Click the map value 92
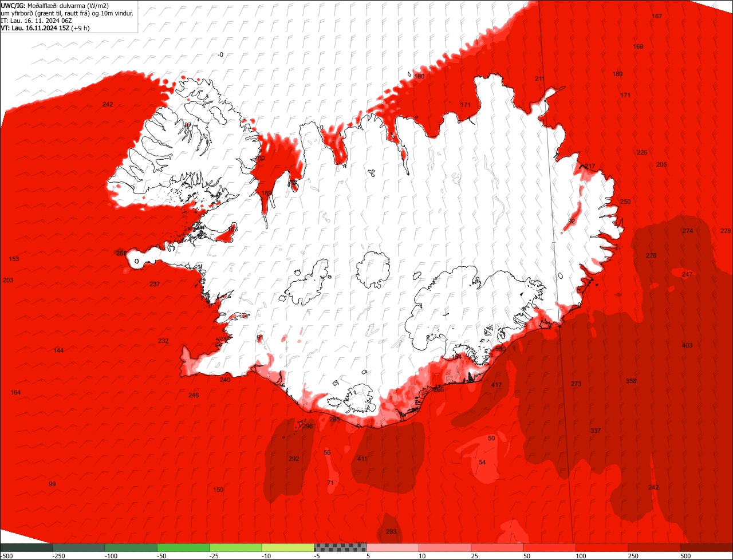This screenshot has height=560, width=733. click(572, 221)
